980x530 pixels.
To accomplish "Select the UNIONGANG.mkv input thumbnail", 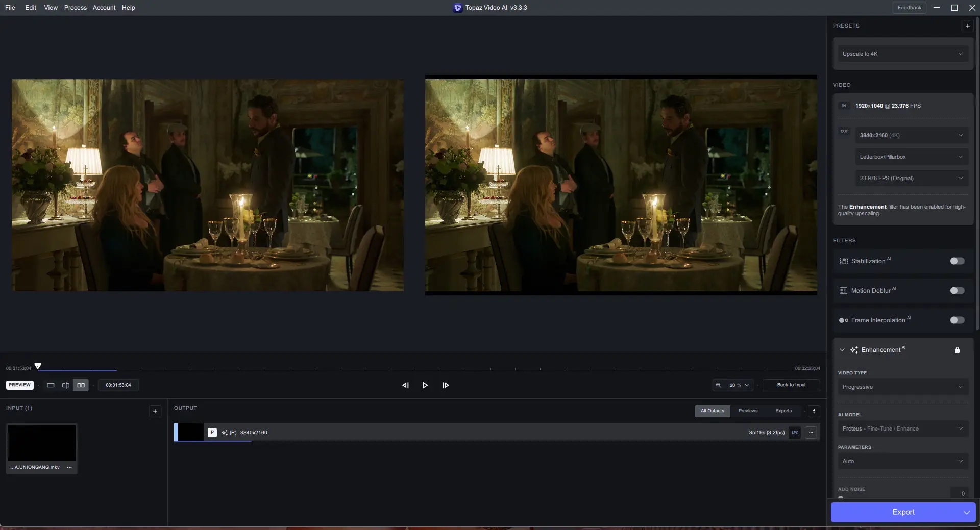I will (42, 443).
